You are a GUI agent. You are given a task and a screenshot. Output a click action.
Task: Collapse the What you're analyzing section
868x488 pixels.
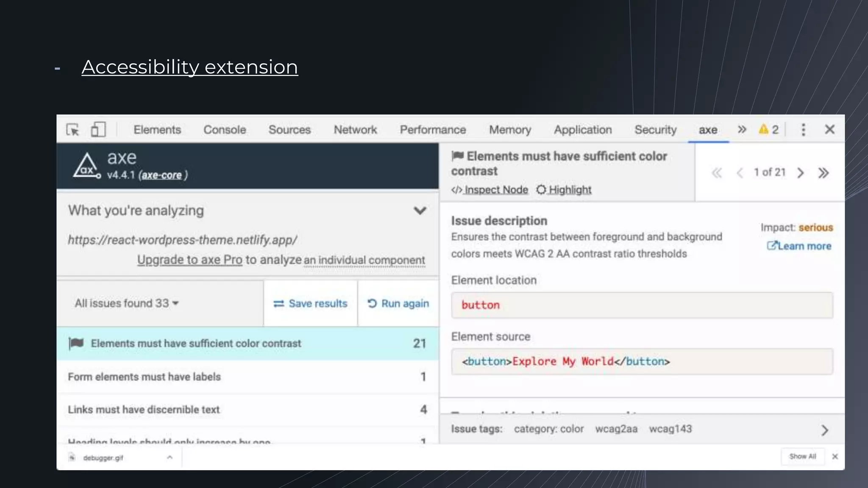420,211
